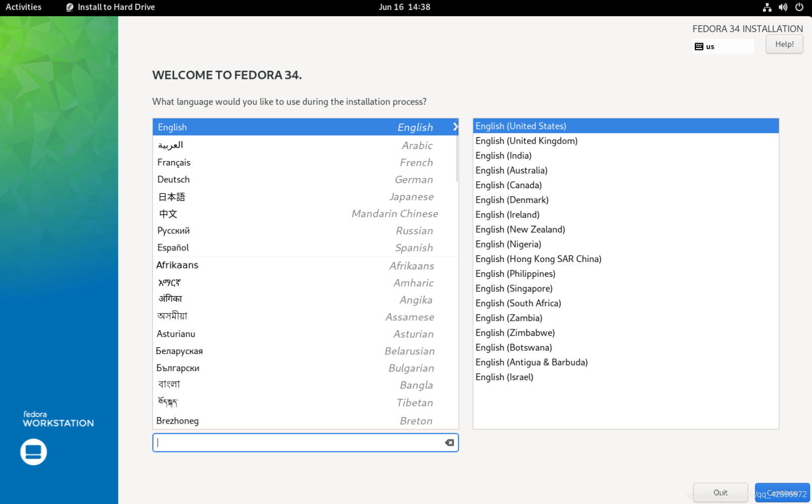Image resolution: width=812 pixels, height=504 pixels.
Task: Click the clear icon in the language search box
Action: point(449,442)
